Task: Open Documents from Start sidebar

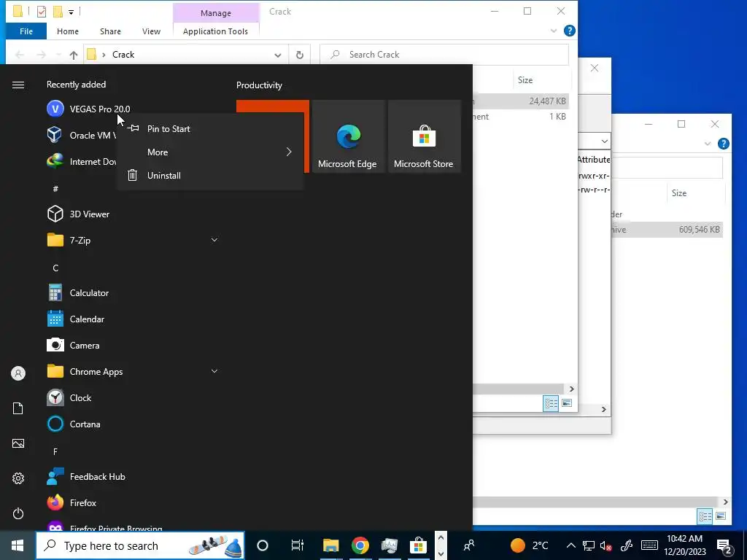Action: [x=18, y=408]
